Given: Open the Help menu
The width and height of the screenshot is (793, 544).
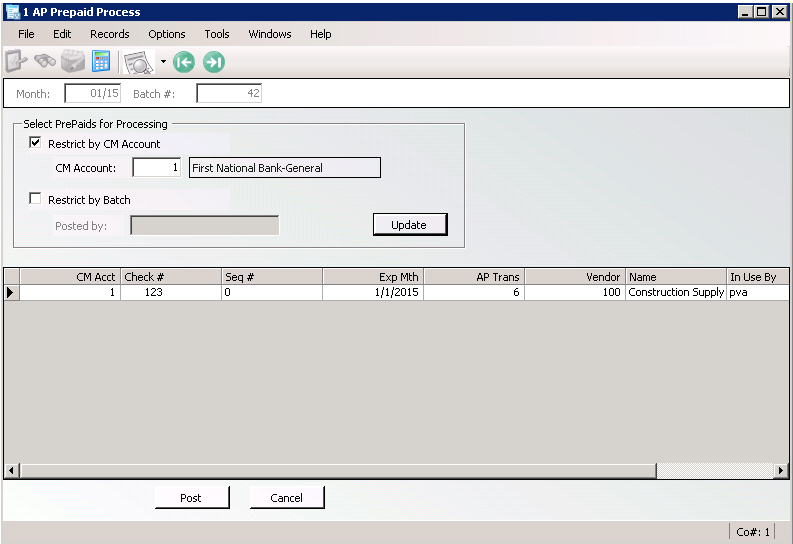Looking at the screenshot, I should click(x=321, y=34).
